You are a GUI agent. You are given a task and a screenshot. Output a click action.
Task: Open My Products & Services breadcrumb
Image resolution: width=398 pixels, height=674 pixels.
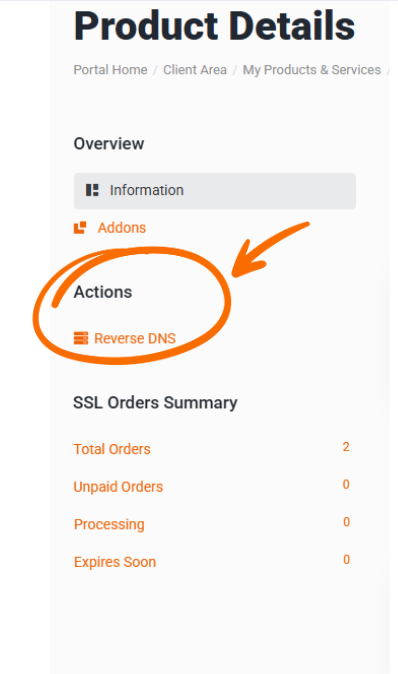pyautogui.click(x=312, y=70)
